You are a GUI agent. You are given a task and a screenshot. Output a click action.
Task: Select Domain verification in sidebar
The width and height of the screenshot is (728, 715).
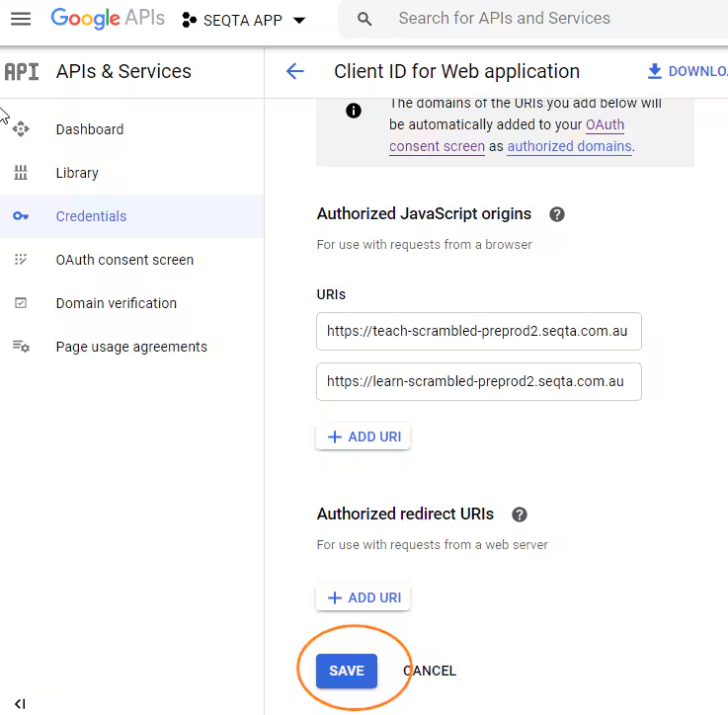(x=117, y=303)
